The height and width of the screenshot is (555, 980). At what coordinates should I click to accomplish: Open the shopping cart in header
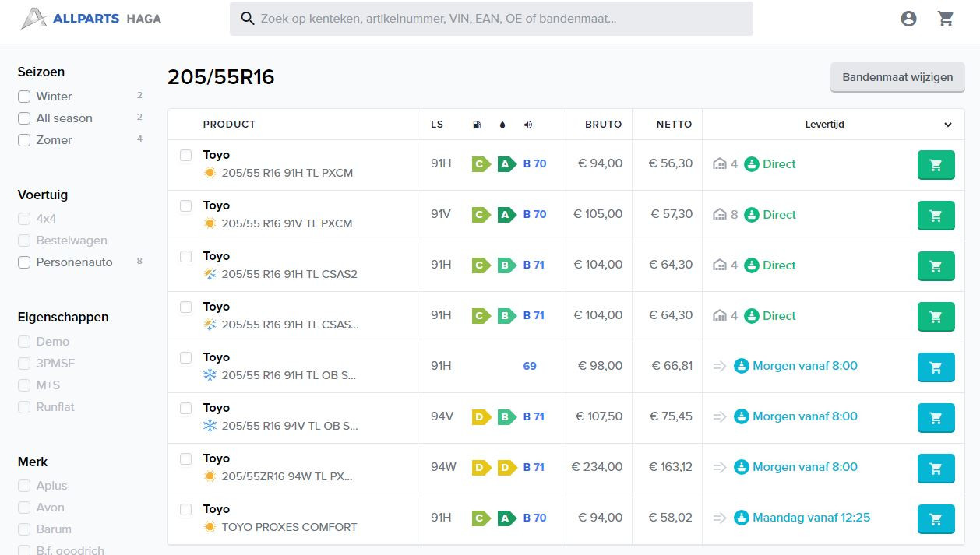[946, 19]
